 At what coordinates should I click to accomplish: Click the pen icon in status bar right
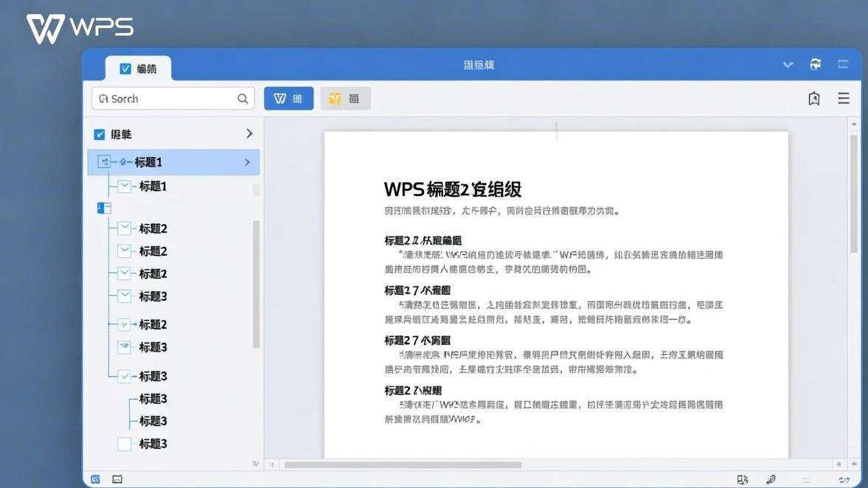tap(771, 480)
